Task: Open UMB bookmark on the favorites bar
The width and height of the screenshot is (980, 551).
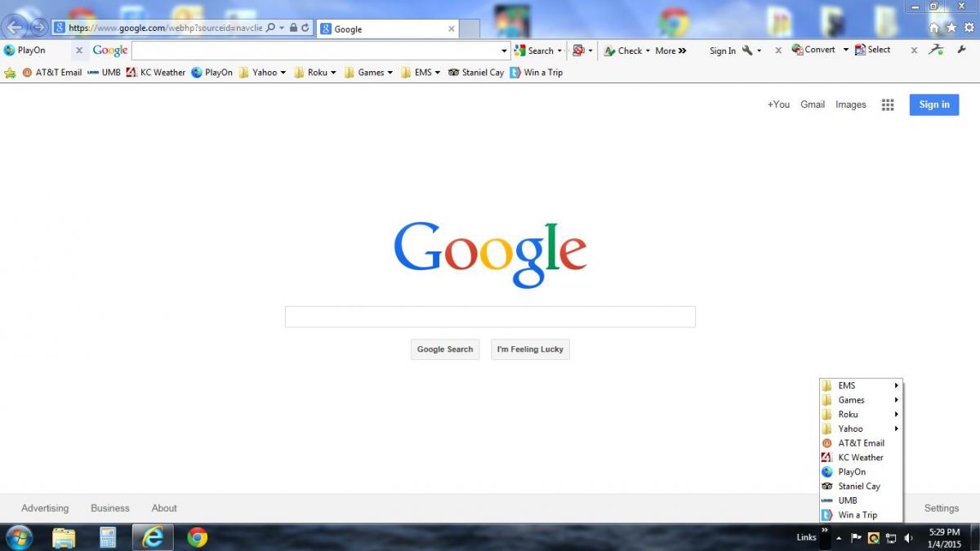Action: pyautogui.click(x=104, y=73)
